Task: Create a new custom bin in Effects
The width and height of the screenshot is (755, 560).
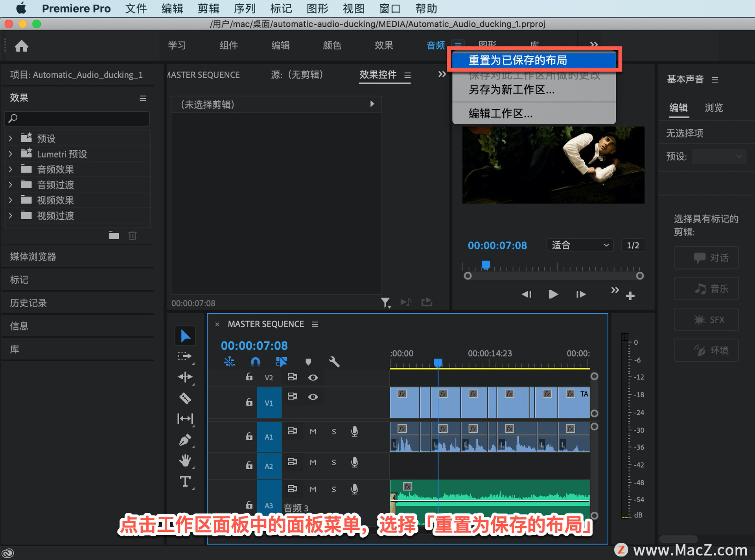Action: [x=114, y=235]
